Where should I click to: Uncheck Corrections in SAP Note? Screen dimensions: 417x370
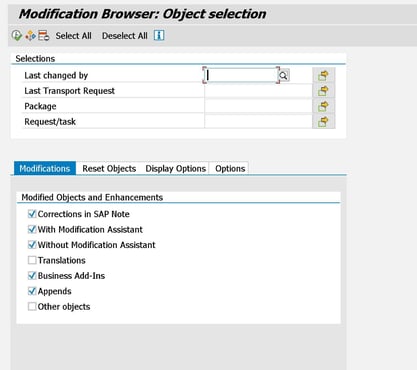tap(32, 214)
